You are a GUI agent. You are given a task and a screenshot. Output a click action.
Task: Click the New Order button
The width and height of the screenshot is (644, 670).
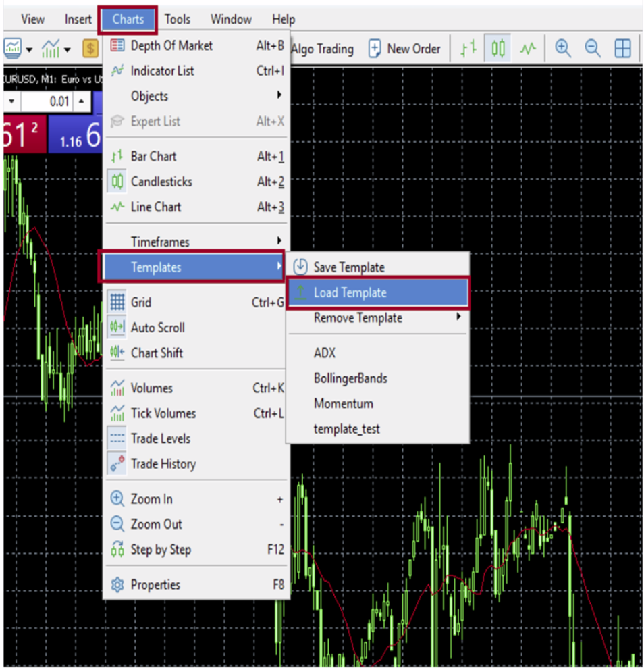tap(404, 49)
